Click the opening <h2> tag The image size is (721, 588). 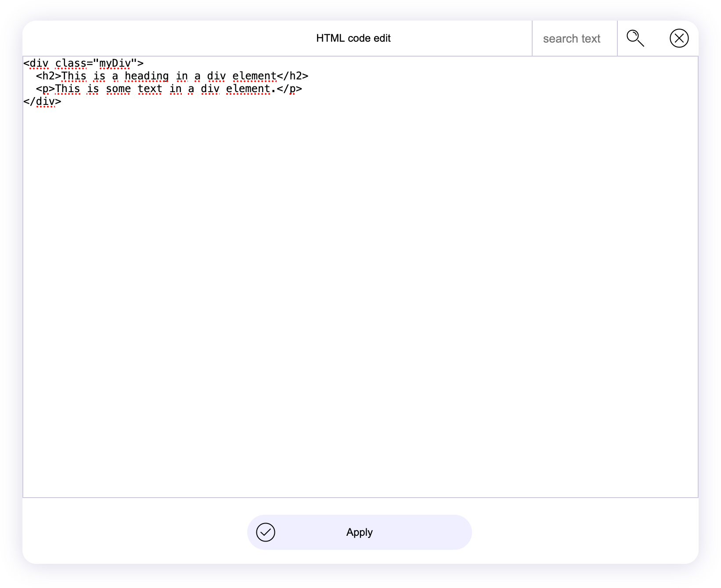(x=48, y=76)
